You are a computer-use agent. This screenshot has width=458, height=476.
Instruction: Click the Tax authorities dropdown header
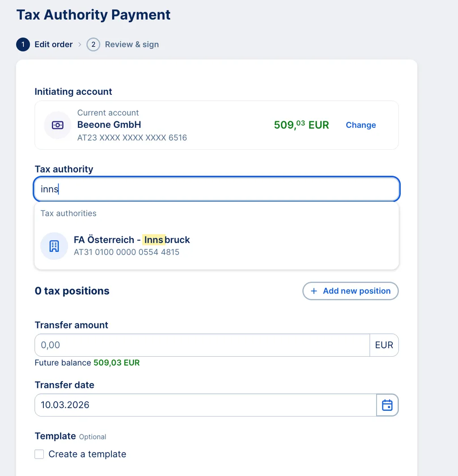click(68, 213)
